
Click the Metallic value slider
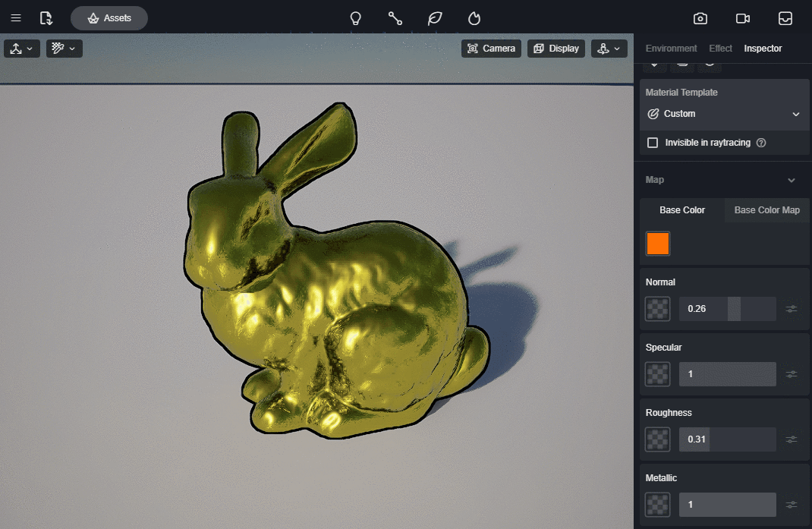coord(728,505)
